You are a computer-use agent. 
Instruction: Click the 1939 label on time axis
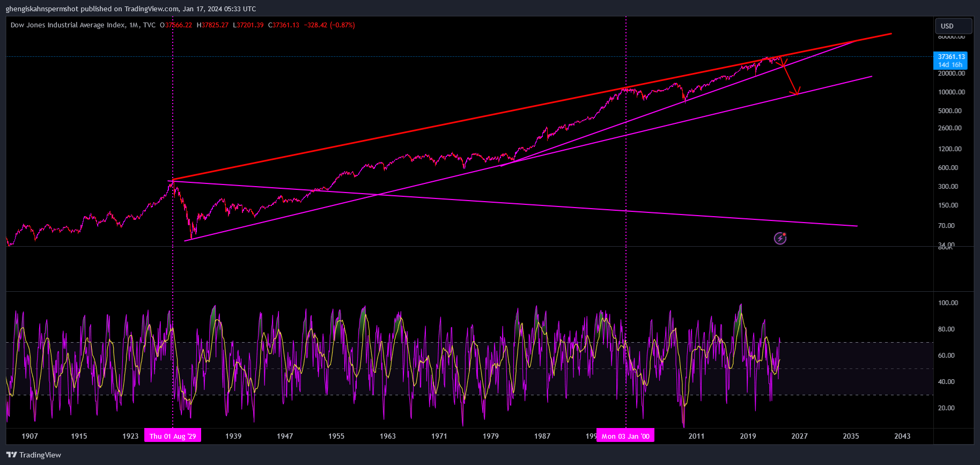point(233,436)
